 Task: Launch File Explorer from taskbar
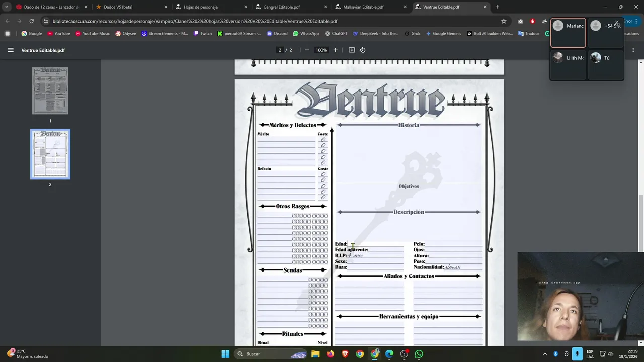[x=315, y=354]
